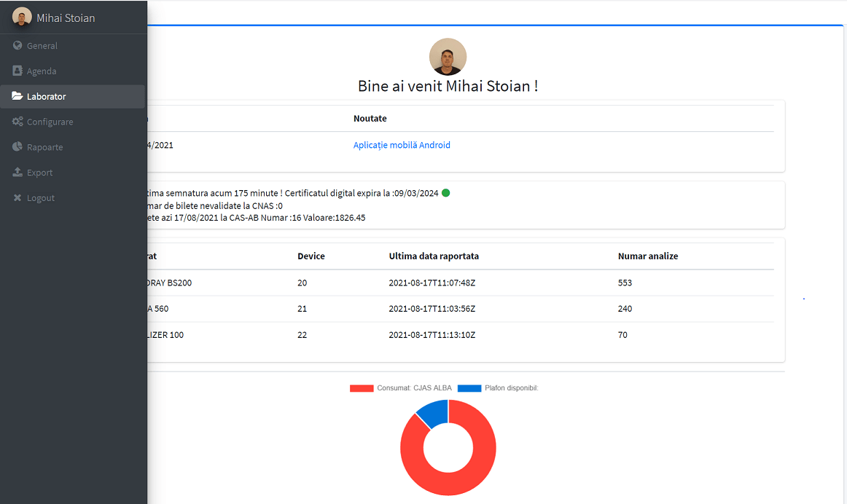Click the X icon beside Logout

pos(17,197)
